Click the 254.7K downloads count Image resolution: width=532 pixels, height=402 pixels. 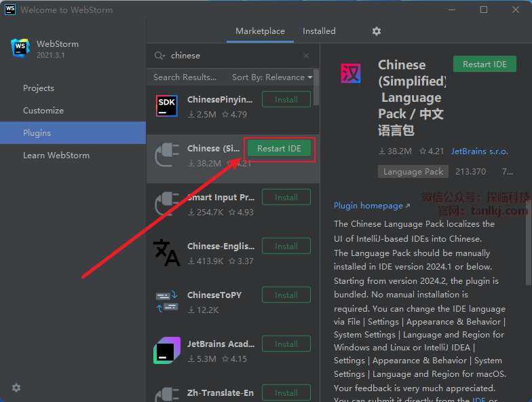(206, 212)
